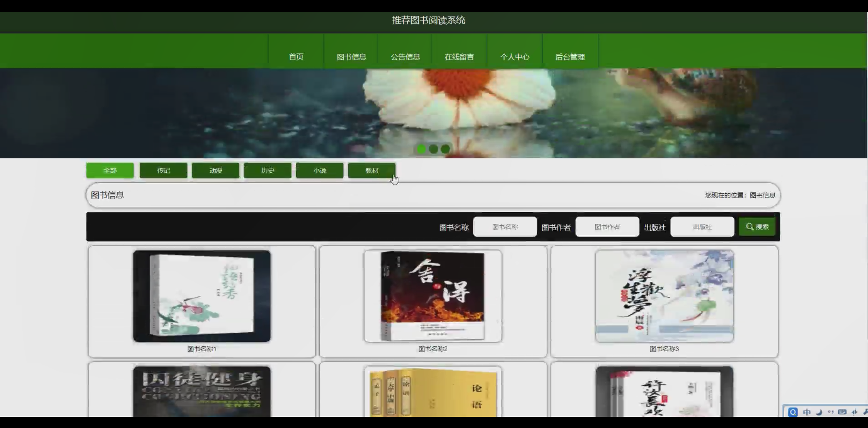This screenshot has width=868, height=428.
Task: Click the flower banner image
Action: (433, 113)
